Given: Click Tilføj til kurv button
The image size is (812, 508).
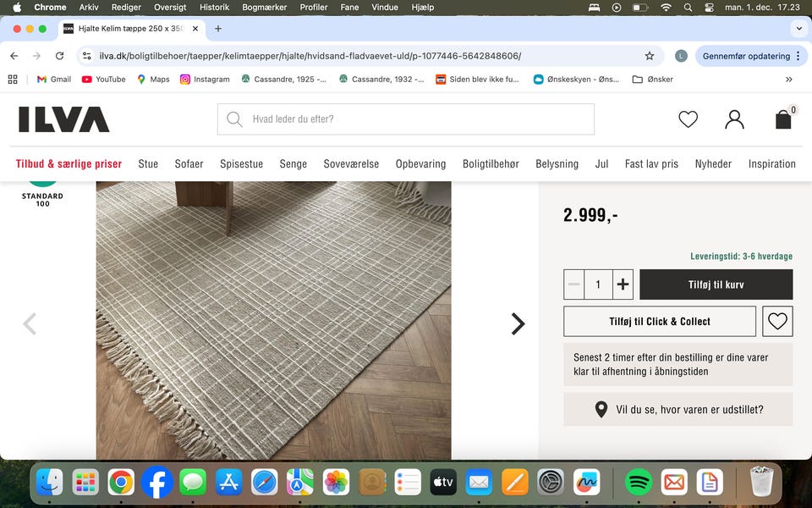Looking at the screenshot, I should point(716,284).
